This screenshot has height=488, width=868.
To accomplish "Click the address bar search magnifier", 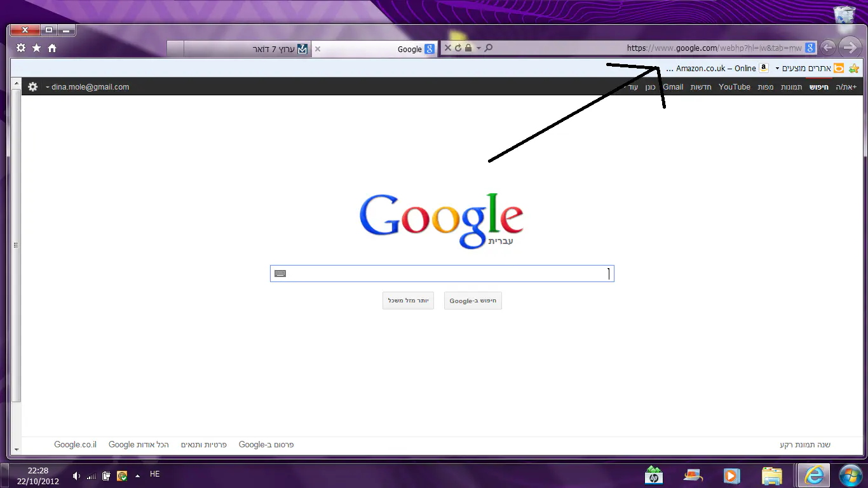I will [489, 48].
